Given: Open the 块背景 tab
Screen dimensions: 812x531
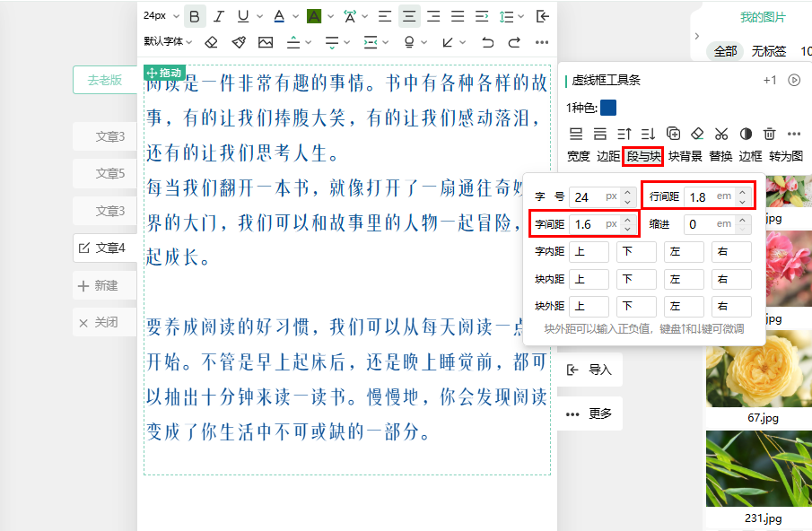Looking at the screenshot, I should (x=685, y=157).
